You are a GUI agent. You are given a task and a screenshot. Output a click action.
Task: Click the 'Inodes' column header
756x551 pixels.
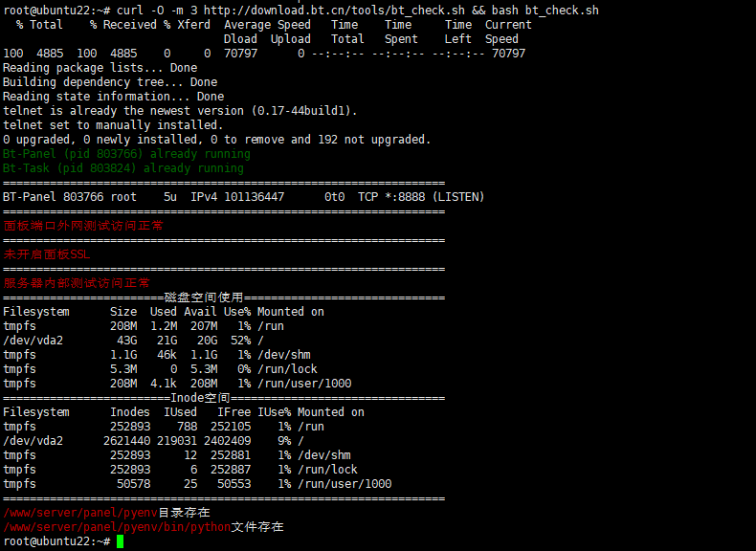coord(130,412)
